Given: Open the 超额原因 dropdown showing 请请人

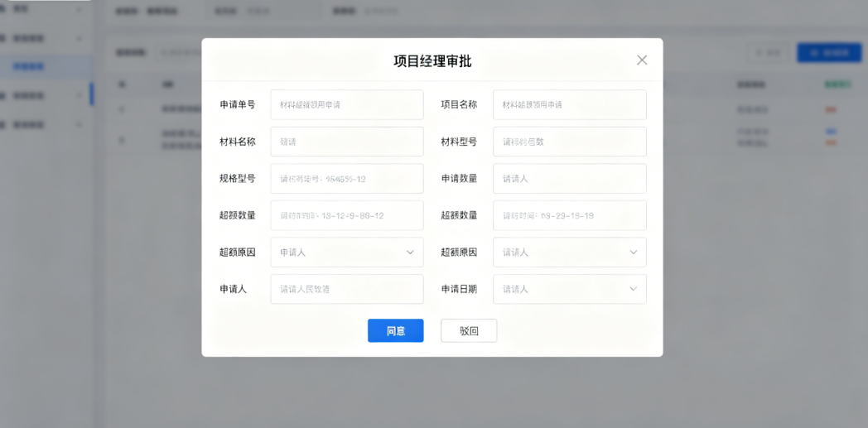Looking at the screenshot, I should pyautogui.click(x=569, y=252).
